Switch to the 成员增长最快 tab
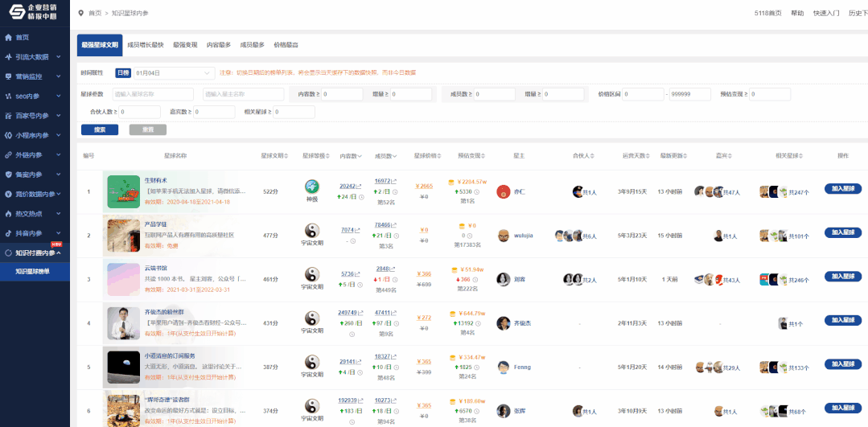 145,45
